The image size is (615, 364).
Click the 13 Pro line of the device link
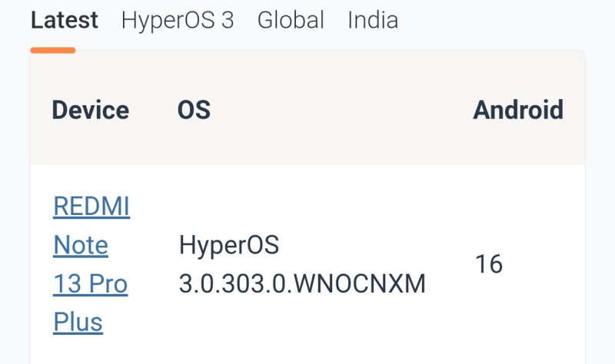(90, 284)
